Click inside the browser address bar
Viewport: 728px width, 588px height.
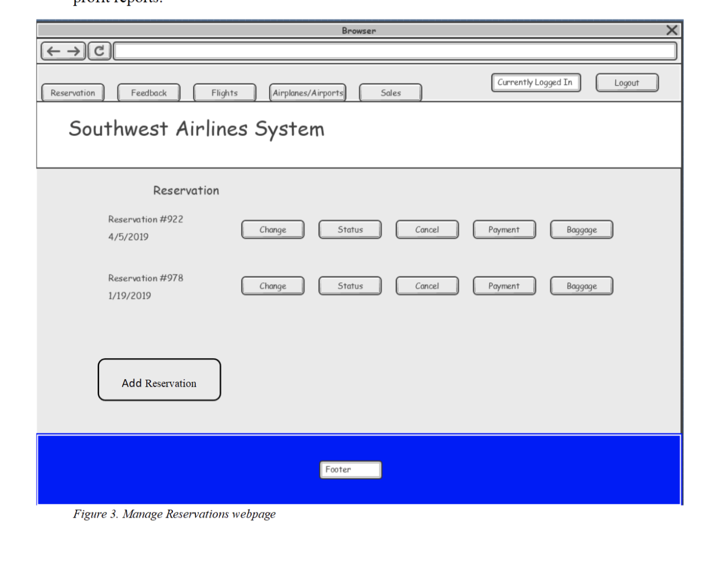coord(394,50)
